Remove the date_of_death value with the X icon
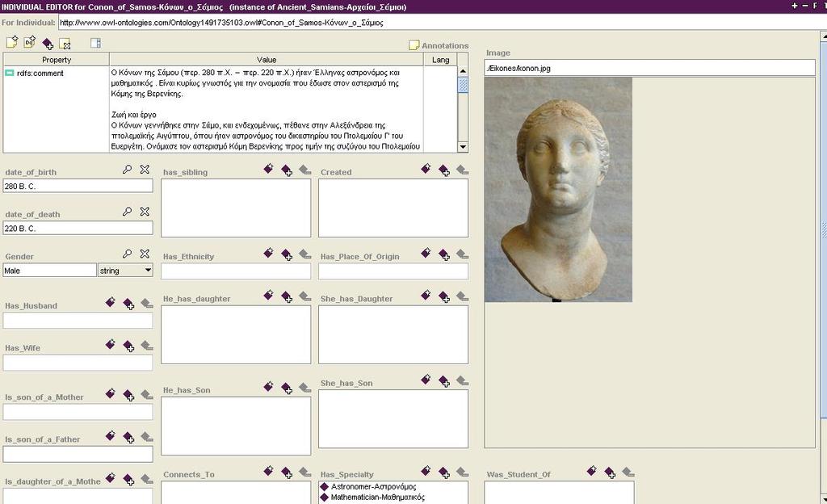The image size is (827, 504). click(x=145, y=212)
